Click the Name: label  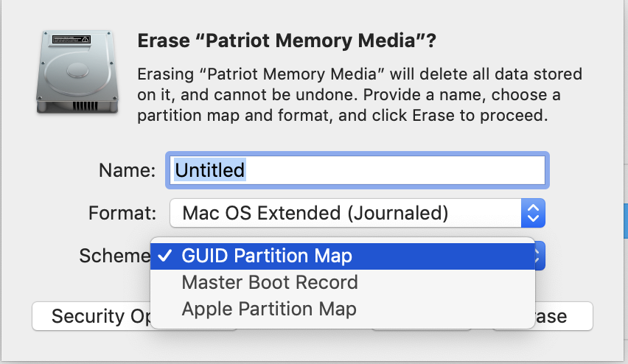(127, 170)
